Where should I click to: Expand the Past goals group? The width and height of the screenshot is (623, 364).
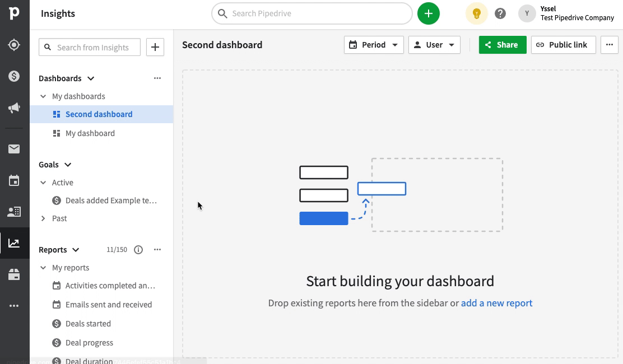(43, 218)
